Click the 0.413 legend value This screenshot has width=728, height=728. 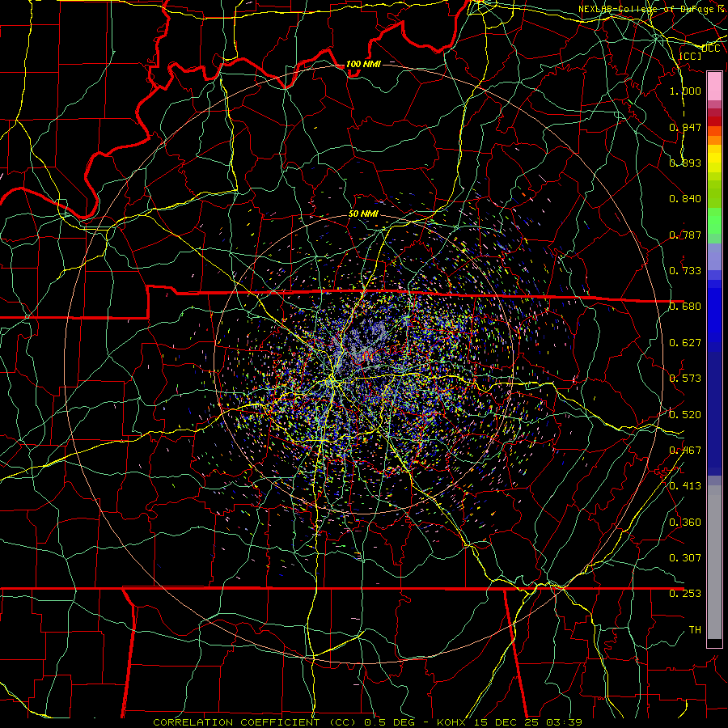pos(685,486)
